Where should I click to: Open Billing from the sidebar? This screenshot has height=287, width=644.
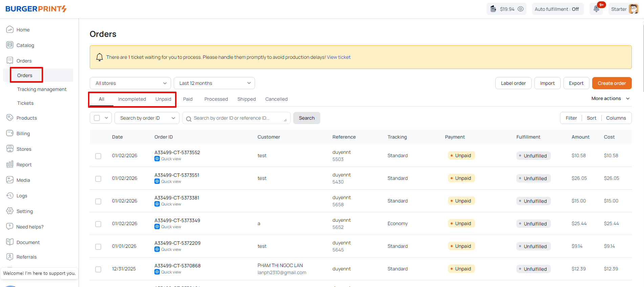tap(23, 134)
